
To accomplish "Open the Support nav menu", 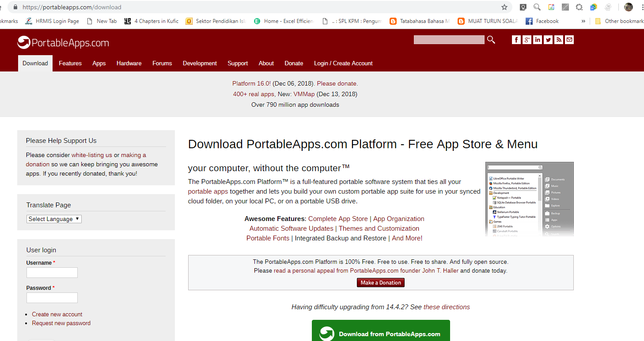I will (238, 63).
